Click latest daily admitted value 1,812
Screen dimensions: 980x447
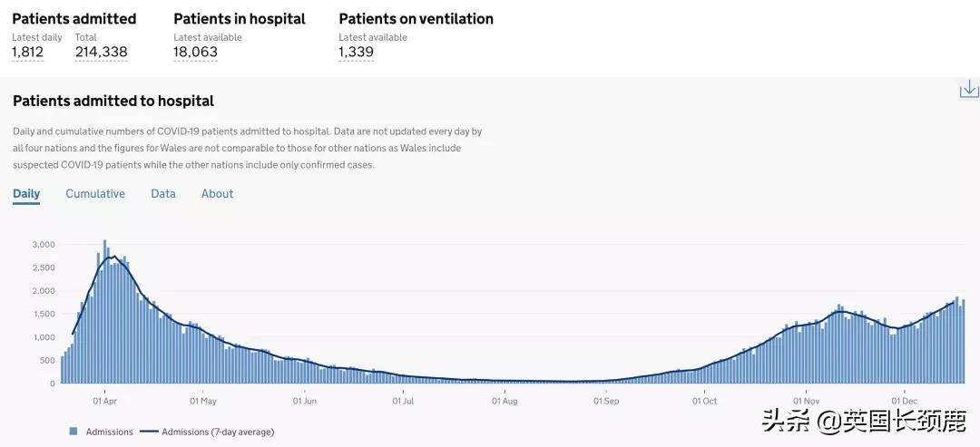pos(27,53)
